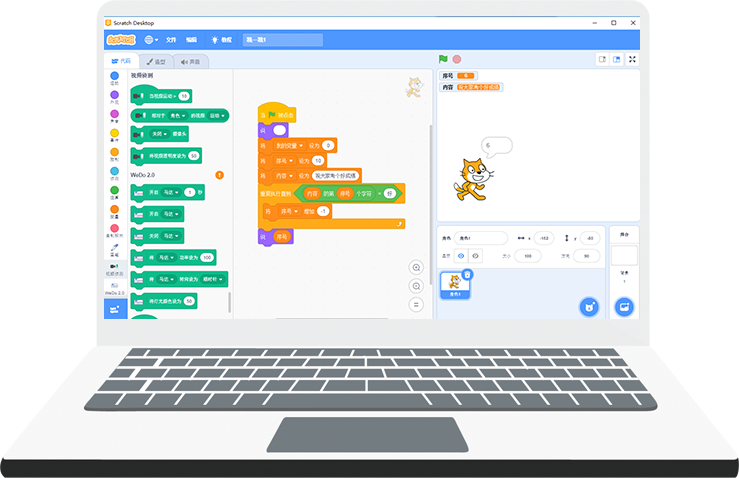Viewport: 739px width, 478px height.
Task: Open the language globe dropdown
Action: pos(151,40)
